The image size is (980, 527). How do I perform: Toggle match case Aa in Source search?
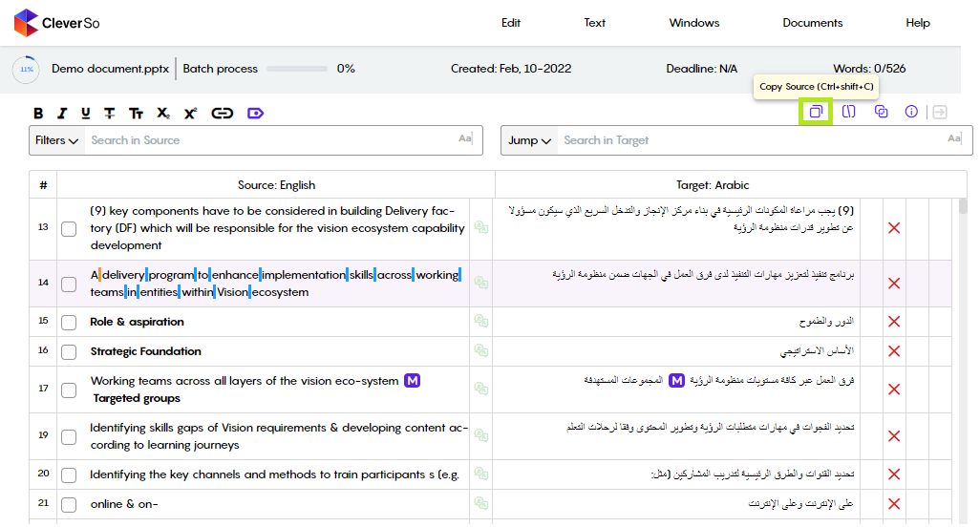[x=465, y=138]
